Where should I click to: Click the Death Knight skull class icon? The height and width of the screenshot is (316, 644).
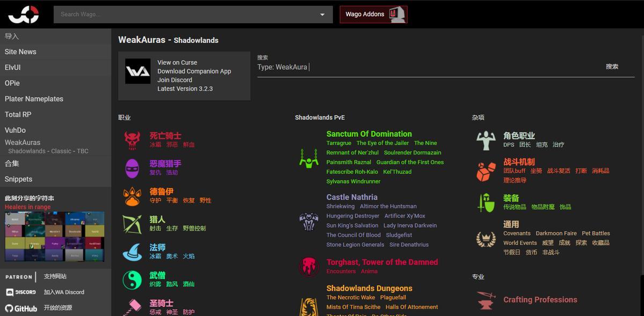click(x=132, y=140)
